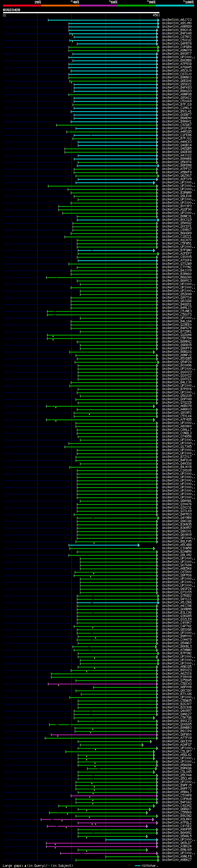Click subject UniRef100_Q9SAI2
197x868 pixels.
click(x=177, y=98)
